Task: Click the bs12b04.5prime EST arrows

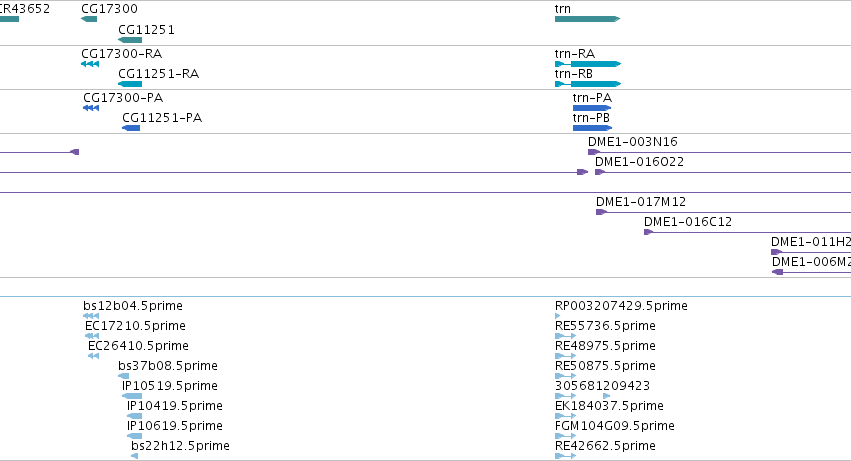Action: [91, 316]
